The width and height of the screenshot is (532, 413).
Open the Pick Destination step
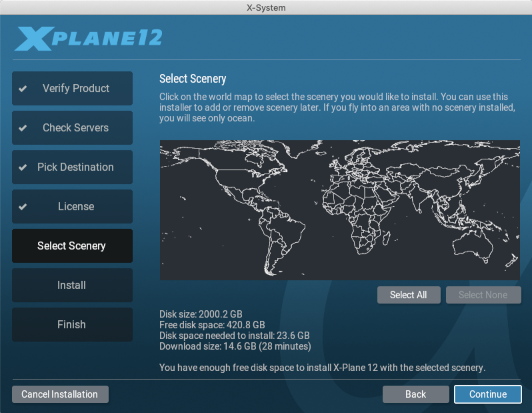(72, 167)
